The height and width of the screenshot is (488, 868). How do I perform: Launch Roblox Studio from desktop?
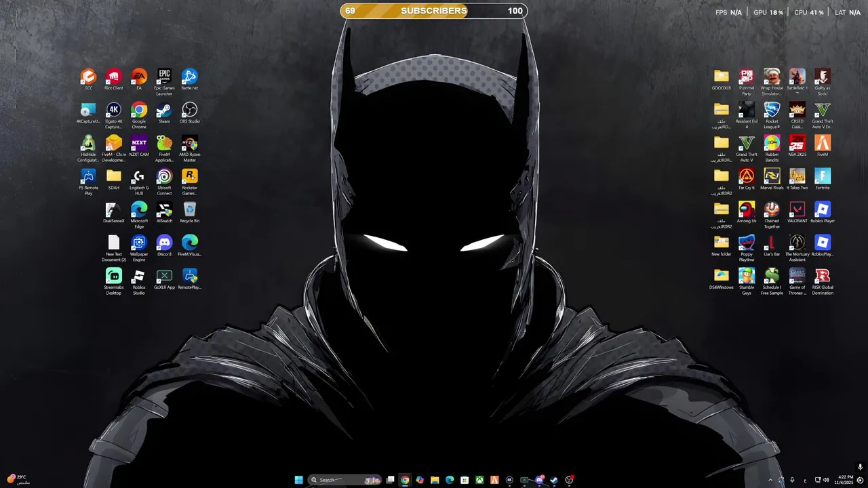(x=139, y=282)
